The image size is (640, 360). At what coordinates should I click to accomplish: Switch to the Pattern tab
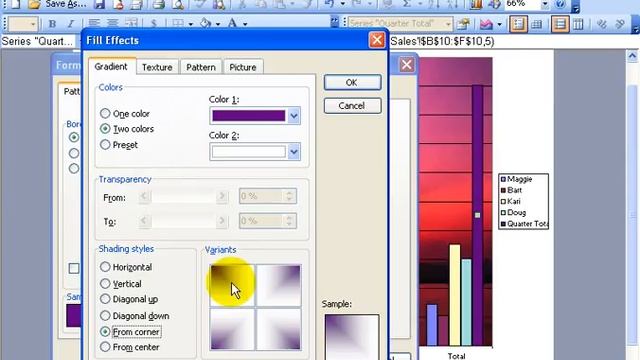[201, 67]
